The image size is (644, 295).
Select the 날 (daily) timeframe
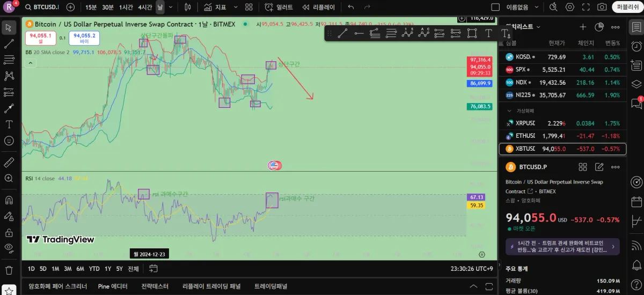160,7
